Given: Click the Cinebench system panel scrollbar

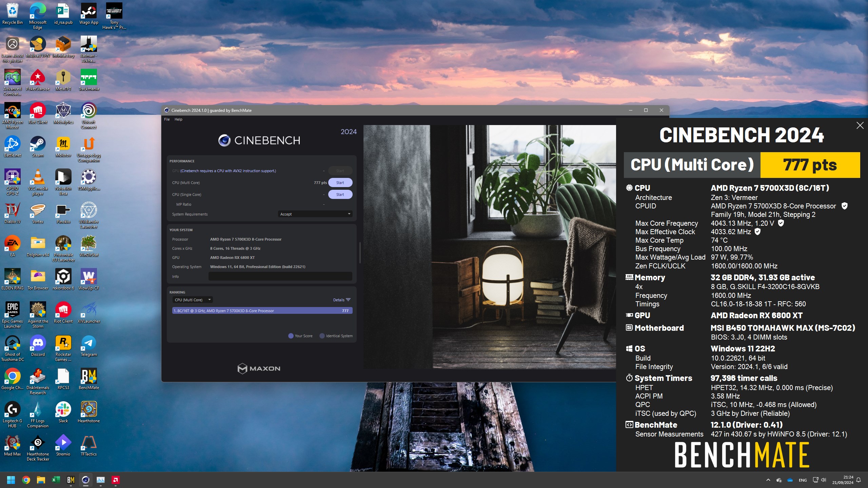Looking at the screenshot, I should [360, 252].
